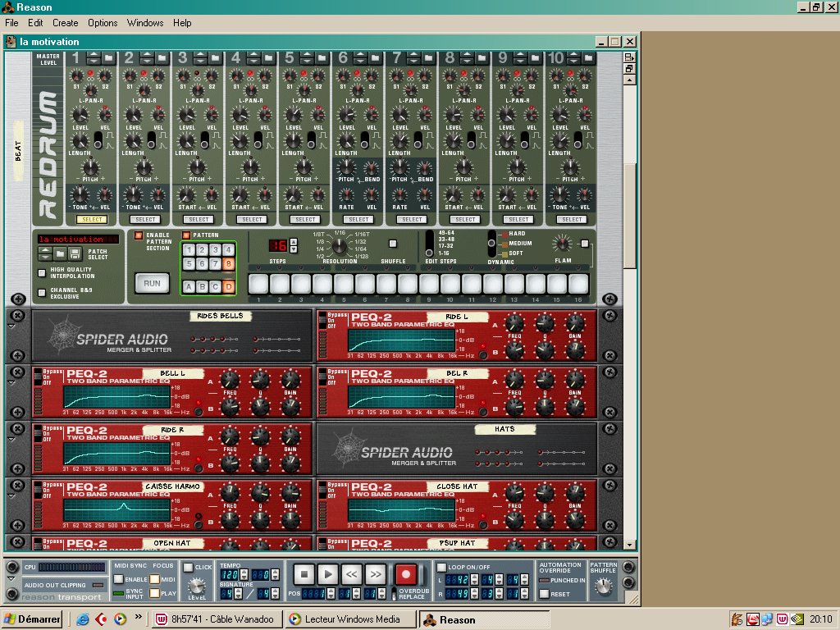The width and height of the screenshot is (840, 630).
Task: Enable the Shuffle button
Action: (x=393, y=243)
